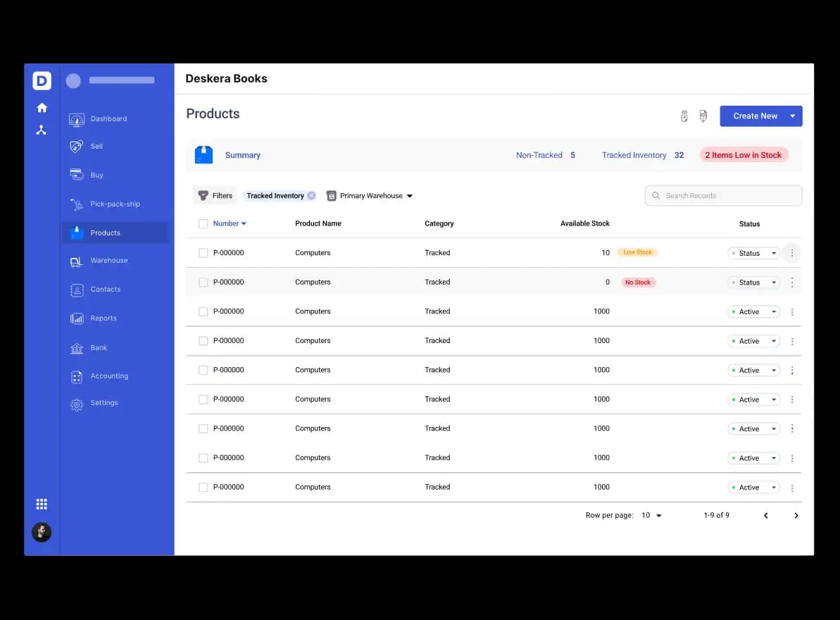Select the Non-Tracked summary filter

(541, 154)
